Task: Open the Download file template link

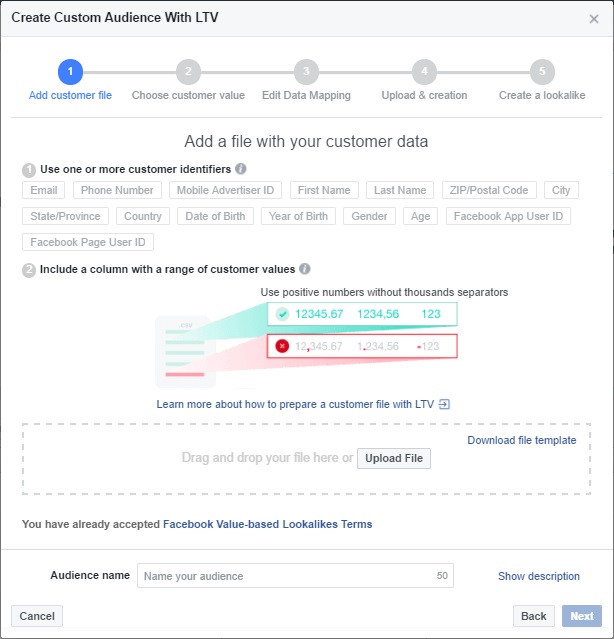Action: 521,440
